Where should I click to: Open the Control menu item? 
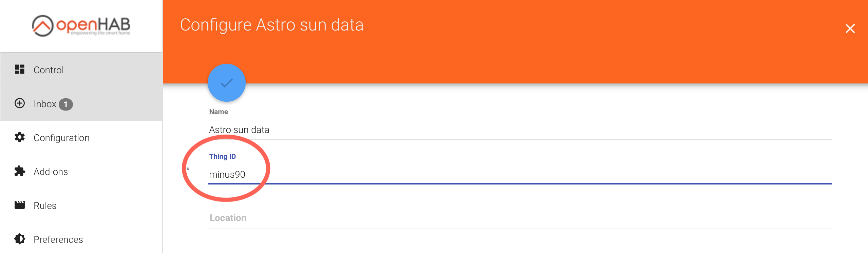click(49, 70)
